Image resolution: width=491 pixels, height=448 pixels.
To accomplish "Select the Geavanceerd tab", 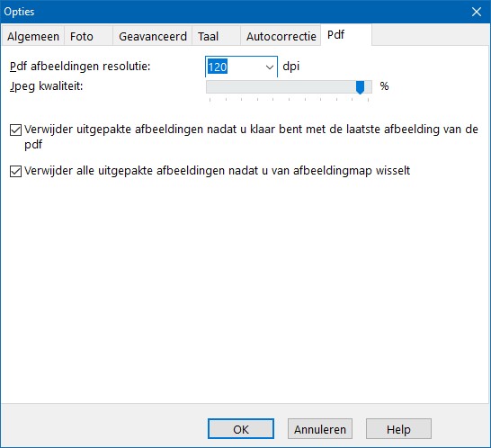I will point(153,36).
